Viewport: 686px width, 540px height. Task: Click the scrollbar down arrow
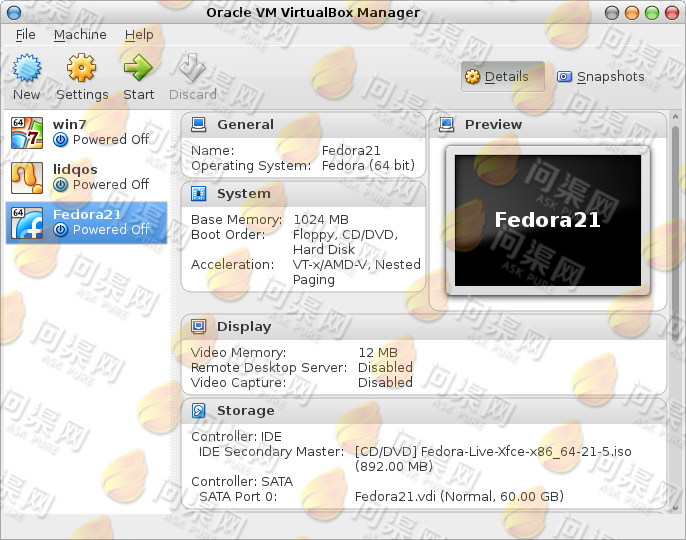676,508
